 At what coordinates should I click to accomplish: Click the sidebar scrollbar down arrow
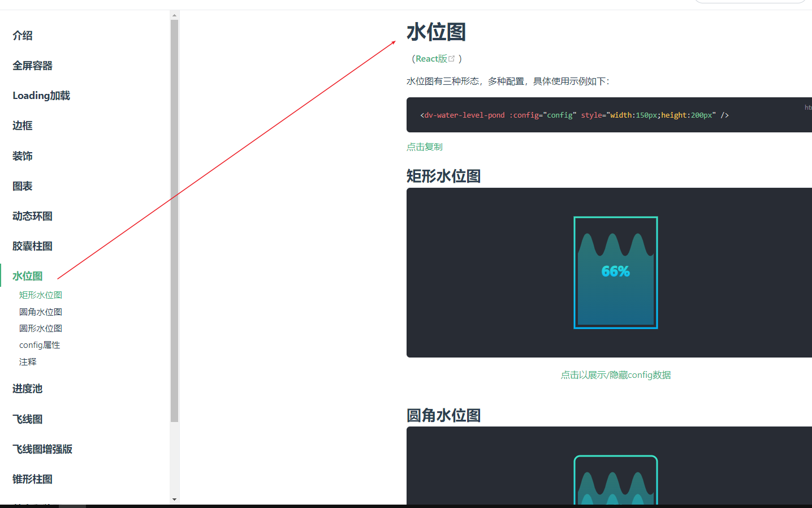(174, 500)
